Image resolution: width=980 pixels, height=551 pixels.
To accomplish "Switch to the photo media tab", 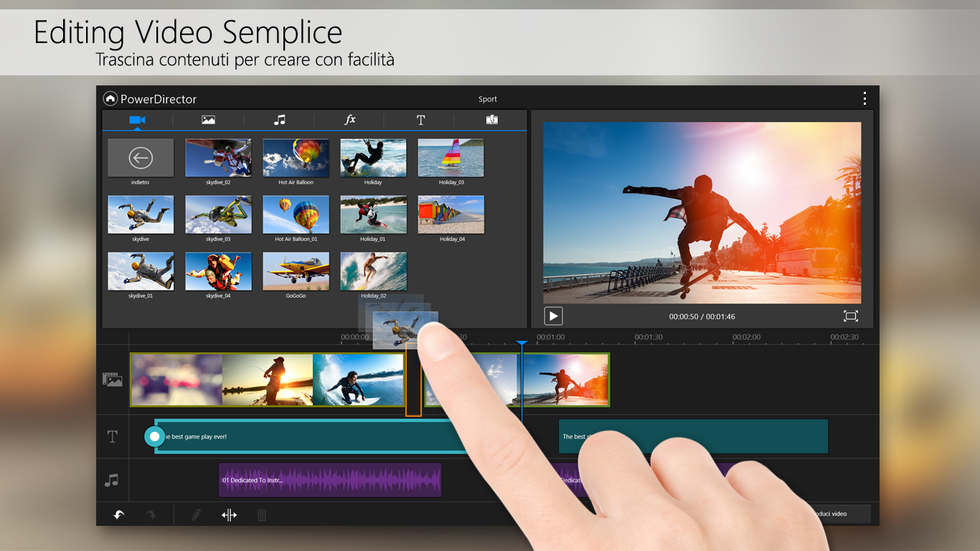I will (x=208, y=120).
